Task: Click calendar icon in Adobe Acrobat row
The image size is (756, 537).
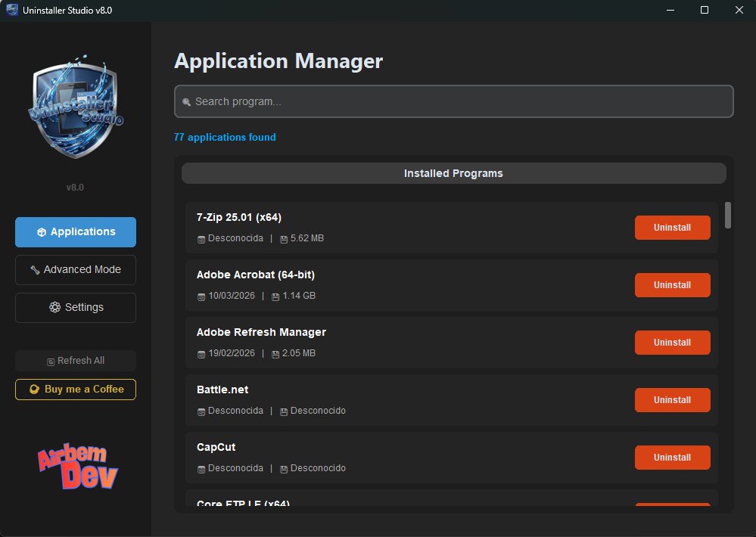Action: point(201,296)
